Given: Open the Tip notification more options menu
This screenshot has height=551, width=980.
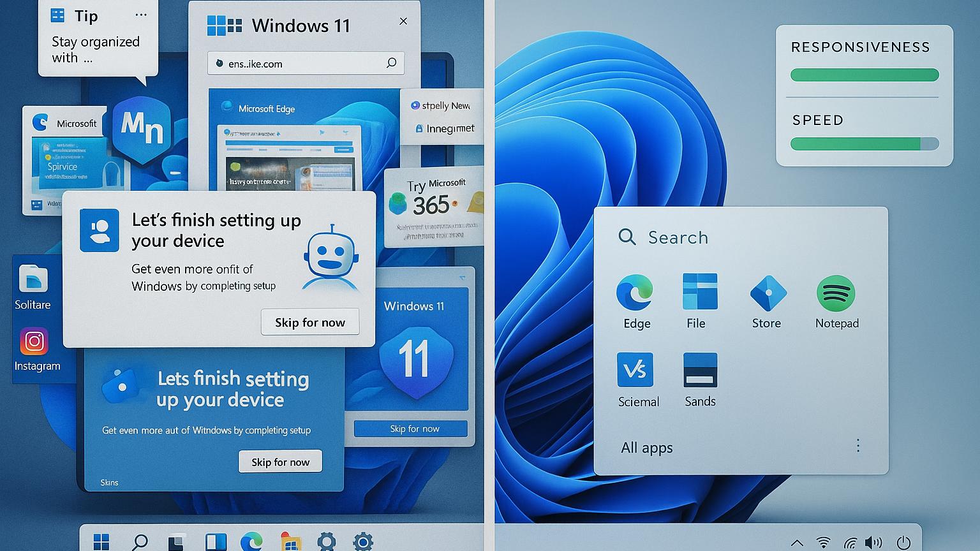Looking at the screenshot, I should (x=141, y=15).
